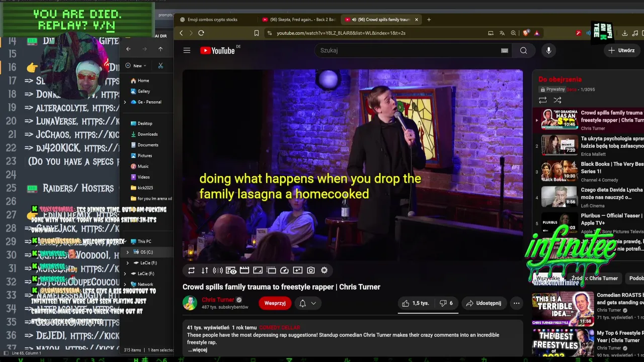
Task: Bookmark this page with the bookmark icon
Action: click(256, 33)
